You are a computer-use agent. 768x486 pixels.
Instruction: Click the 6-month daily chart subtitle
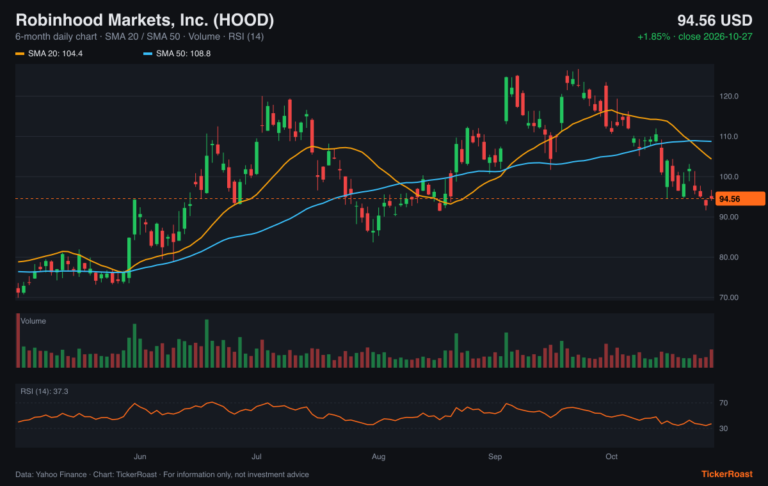coord(140,37)
